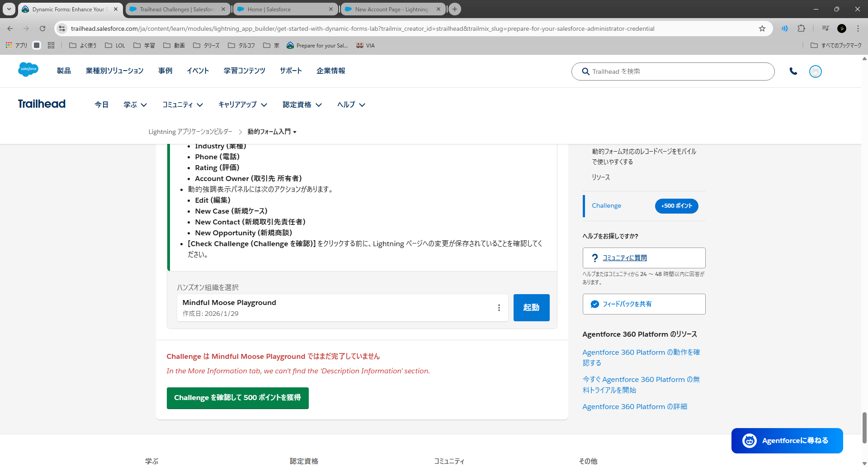Viewport: 868px width, 467px height.
Task: Open the user profile avatar
Action: coord(815,71)
